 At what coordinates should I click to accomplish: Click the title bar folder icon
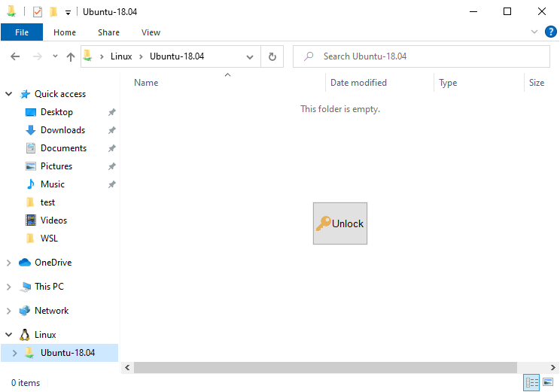pyautogui.click(x=11, y=11)
